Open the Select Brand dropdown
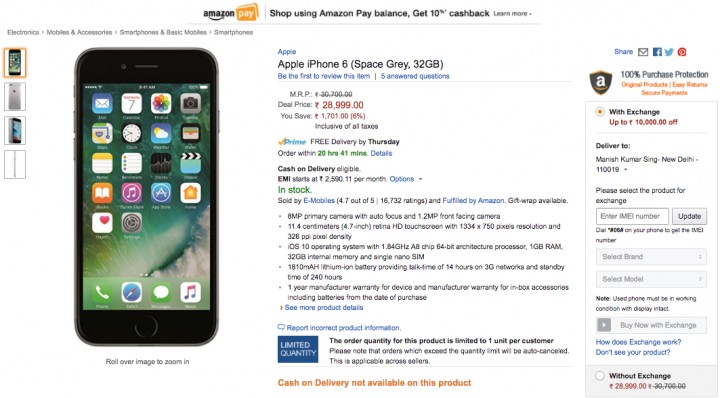Viewport: 720px width, 398px height. [651, 257]
